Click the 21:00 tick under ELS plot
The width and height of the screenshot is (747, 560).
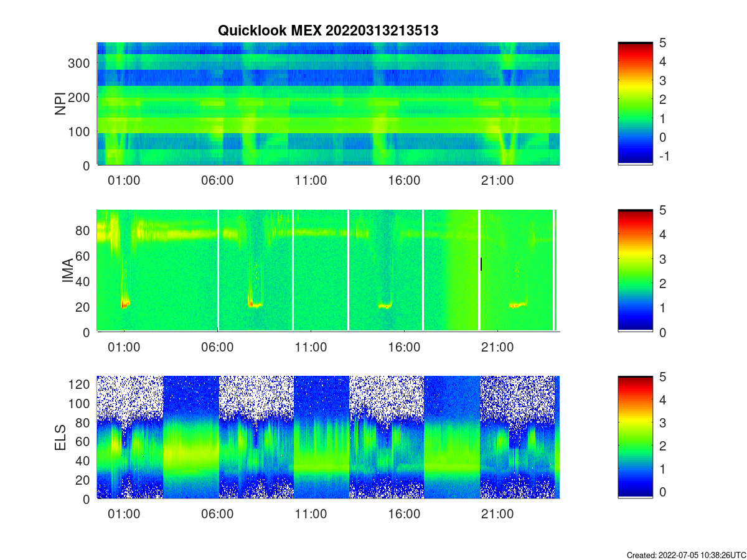point(498,514)
